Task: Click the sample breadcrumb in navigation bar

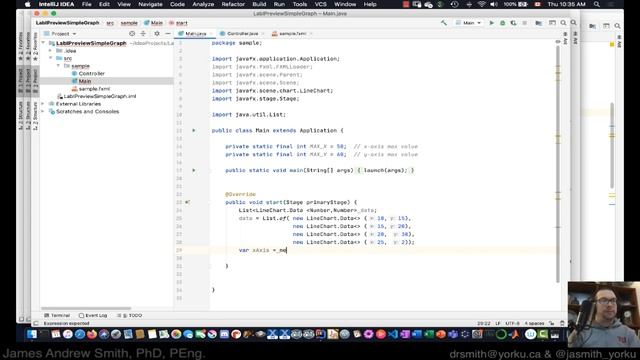Action: (x=129, y=23)
